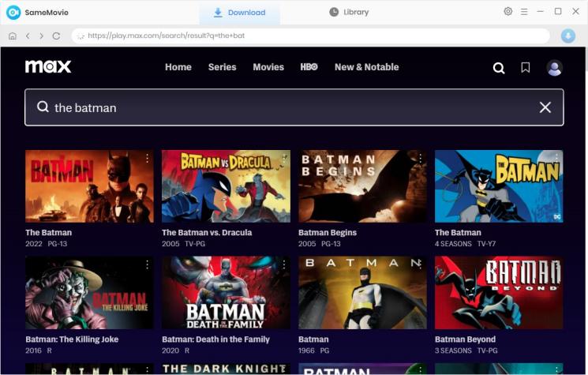Image resolution: width=588 pixels, height=375 pixels.
Task: Open options menu on Death in the Family
Action: (284, 264)
